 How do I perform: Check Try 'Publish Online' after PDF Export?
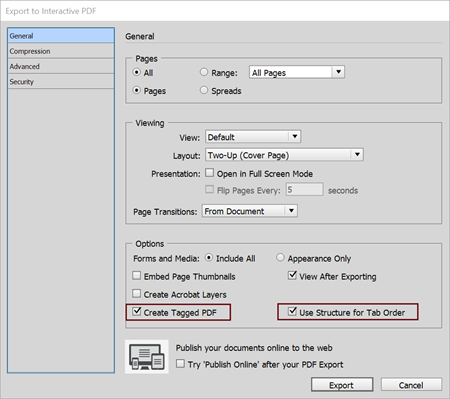[x=180, y=363]
